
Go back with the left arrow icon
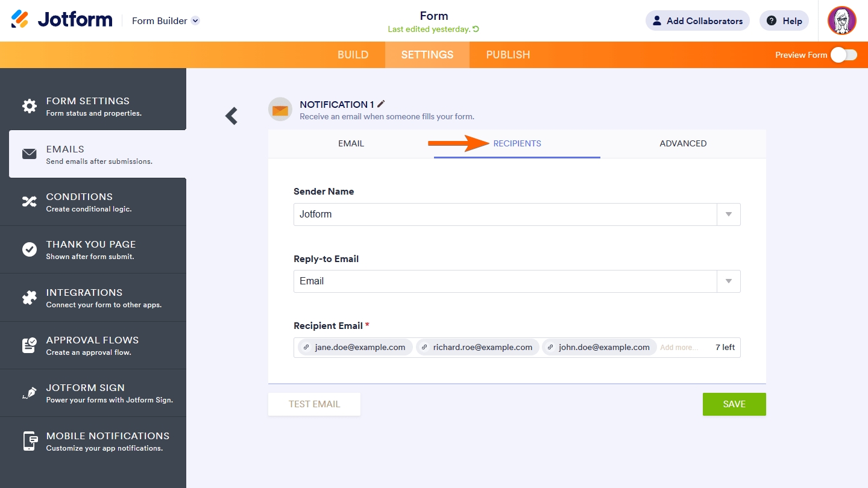(x=231, y=116)
